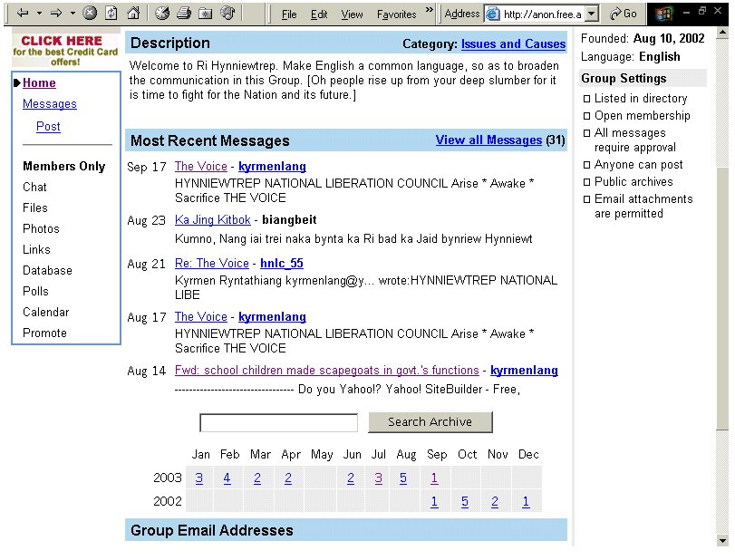
Task: Open the Ka Jing Kitbok message
Action: pos(213,220)
